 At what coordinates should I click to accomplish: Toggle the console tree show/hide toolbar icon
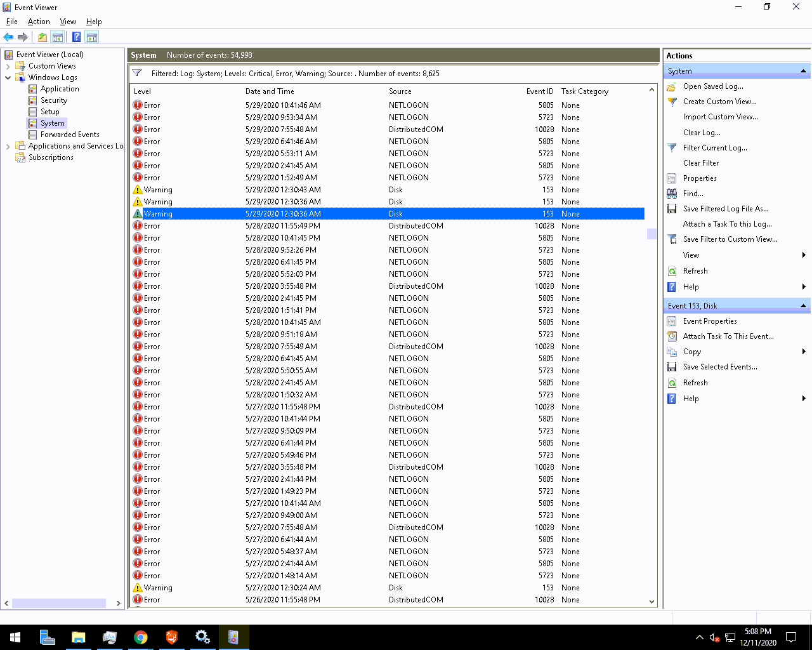coord(58,37)
